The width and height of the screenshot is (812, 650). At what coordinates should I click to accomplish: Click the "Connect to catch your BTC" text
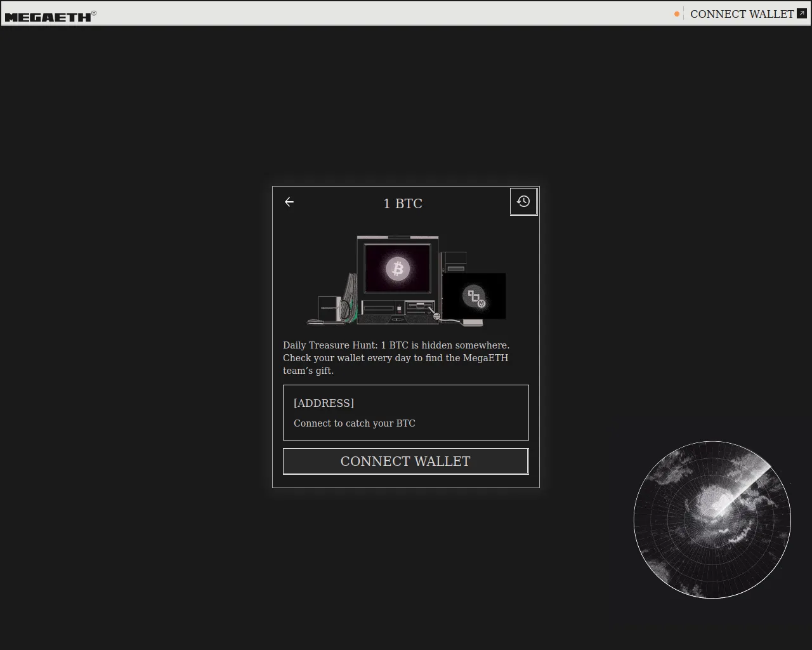point(354,423)
